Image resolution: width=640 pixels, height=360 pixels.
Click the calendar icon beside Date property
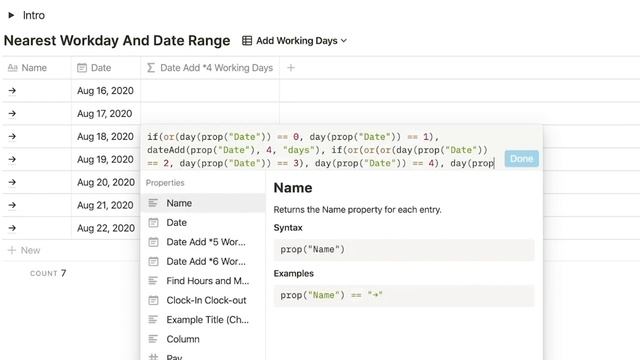point(153,222)
